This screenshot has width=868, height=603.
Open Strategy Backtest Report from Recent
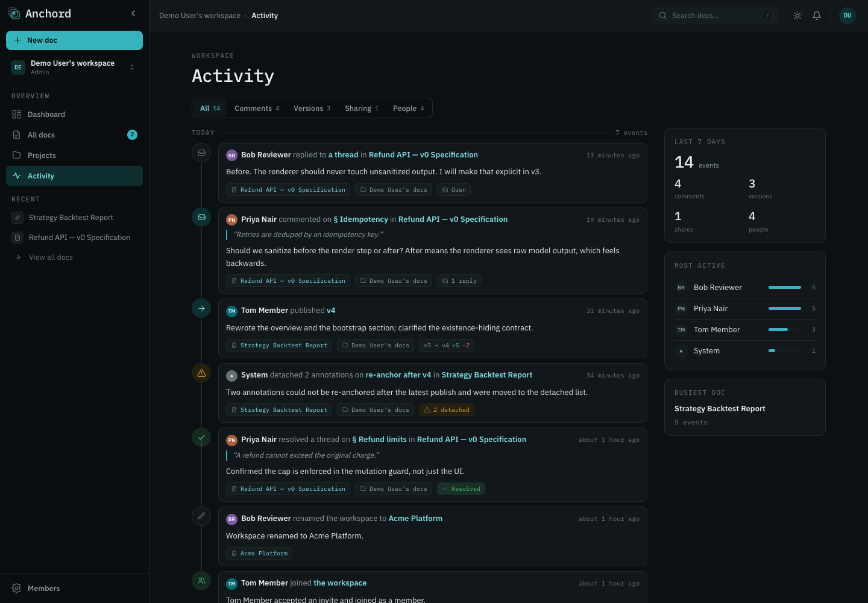(74, 218)
